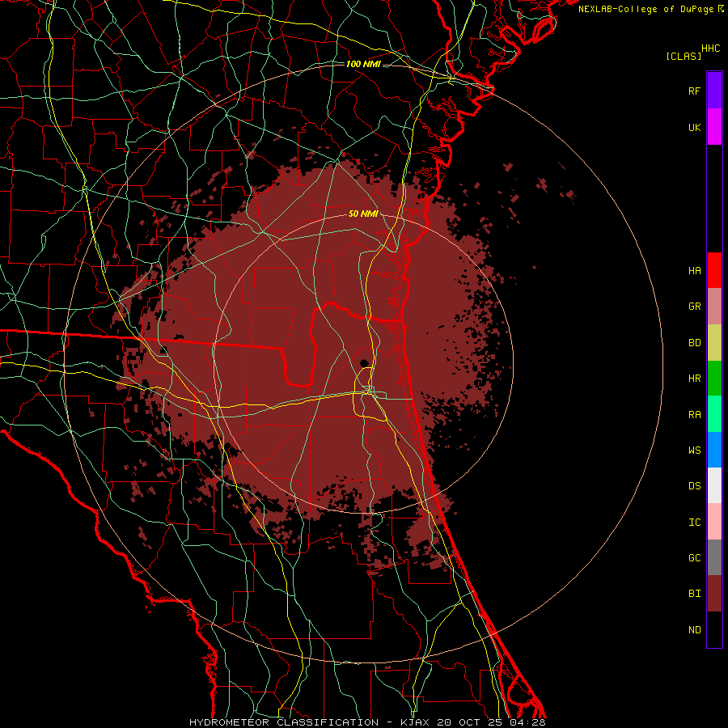Click the HHC product code label
Image resolution: width=728 pixels, height=728 pixels.
coord(710,49)
